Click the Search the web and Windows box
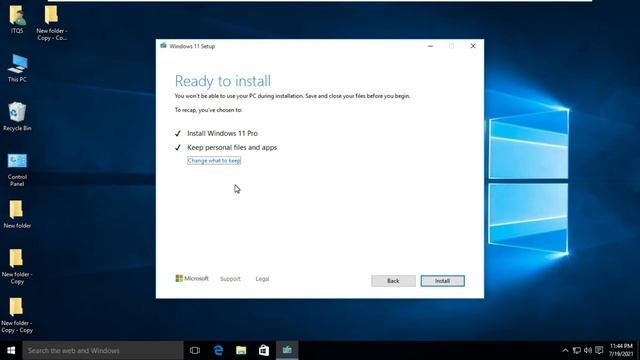Screen dimensions: 640x360 (103, 350)
